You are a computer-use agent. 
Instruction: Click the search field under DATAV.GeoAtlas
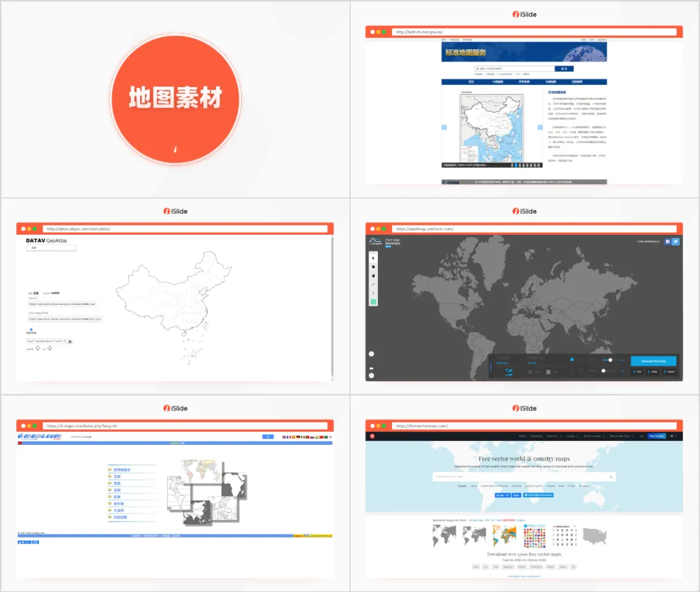51,248
